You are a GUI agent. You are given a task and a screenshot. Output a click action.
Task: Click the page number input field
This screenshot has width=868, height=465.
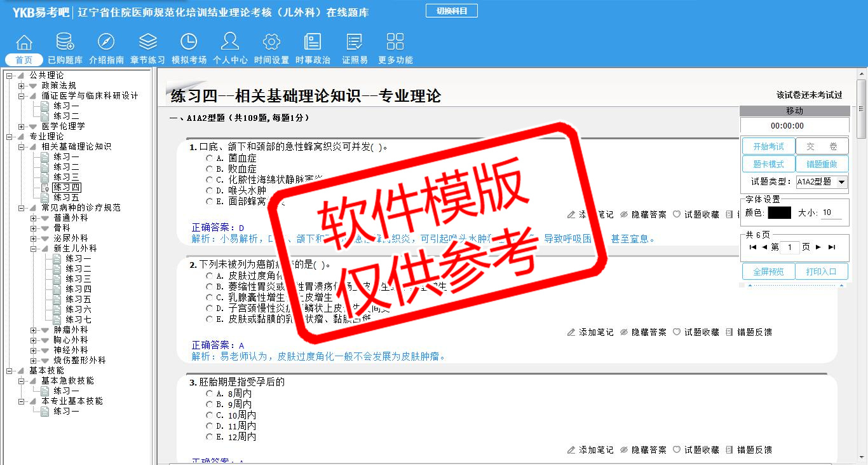[789, 247]
